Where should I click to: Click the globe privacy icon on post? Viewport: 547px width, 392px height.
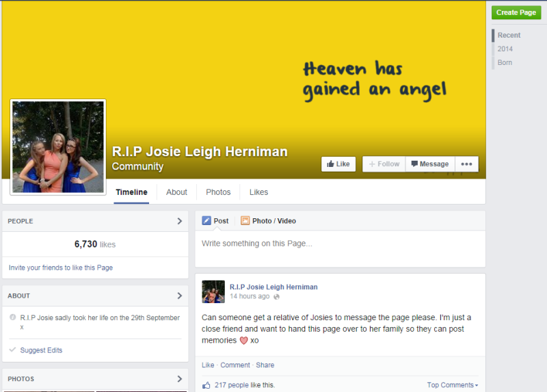tap(276, 297)
